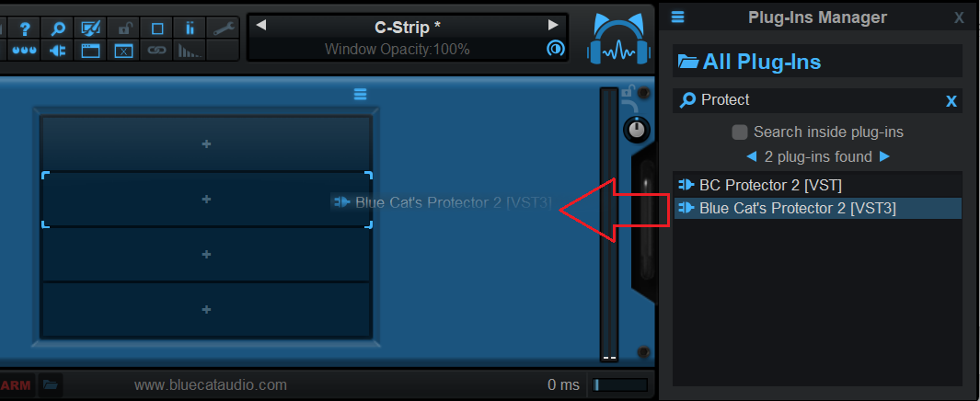Click the chain link icon in toolbar
Screen dimensions: 980x401
157,50
